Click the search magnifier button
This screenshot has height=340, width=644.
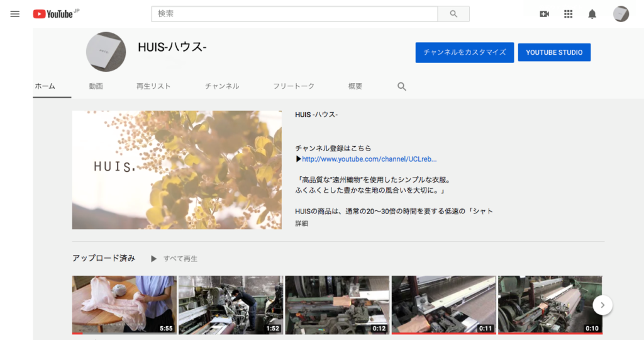(453, 14)
